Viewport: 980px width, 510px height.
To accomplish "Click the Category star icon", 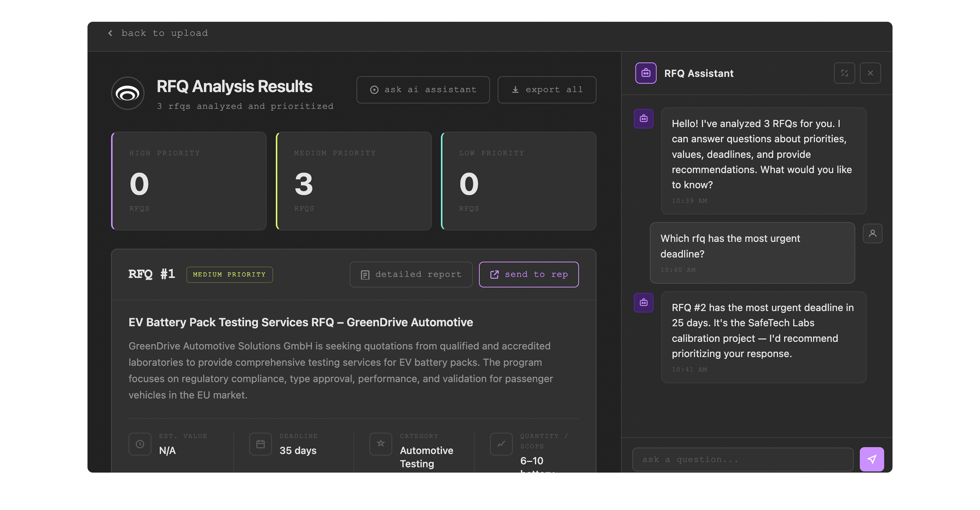I will [380, 444].
